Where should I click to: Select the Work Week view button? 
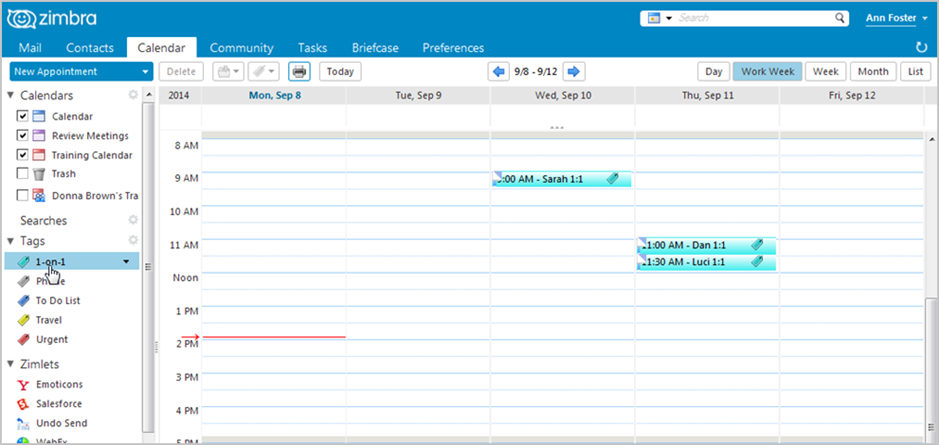tap(768, 72)
